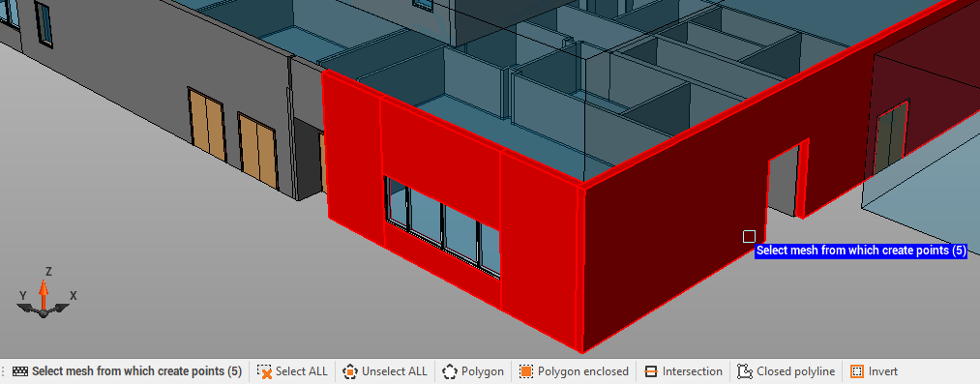This screenshot has width=980, height=384.
Task: Click the Select ALL button
Action: (292, 371)
